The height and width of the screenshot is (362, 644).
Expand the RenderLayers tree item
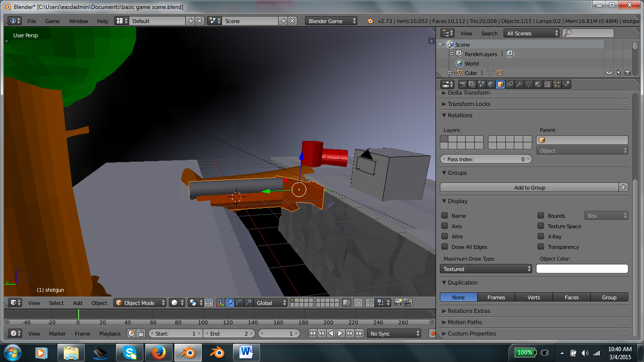coord(452,54)
